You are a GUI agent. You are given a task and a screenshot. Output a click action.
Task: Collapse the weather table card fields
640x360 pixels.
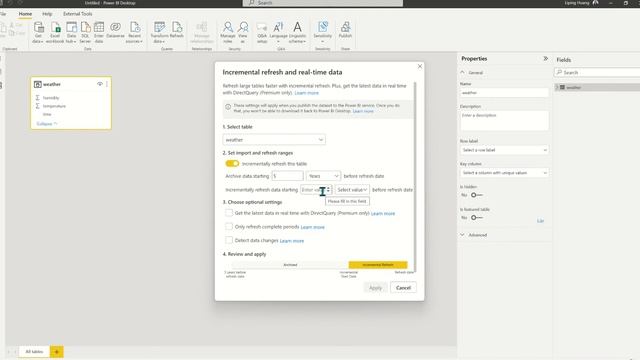[x=47, y=124]
